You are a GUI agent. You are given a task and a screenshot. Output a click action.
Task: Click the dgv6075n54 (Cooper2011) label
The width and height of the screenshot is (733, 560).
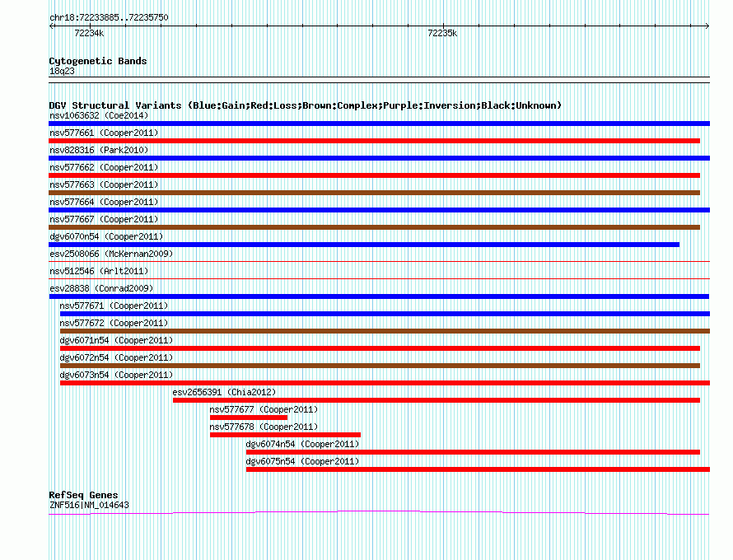tap(302, 461)
